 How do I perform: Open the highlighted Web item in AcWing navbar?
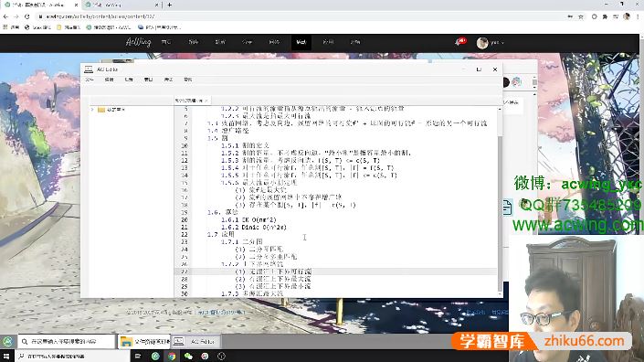click(301, 42)
